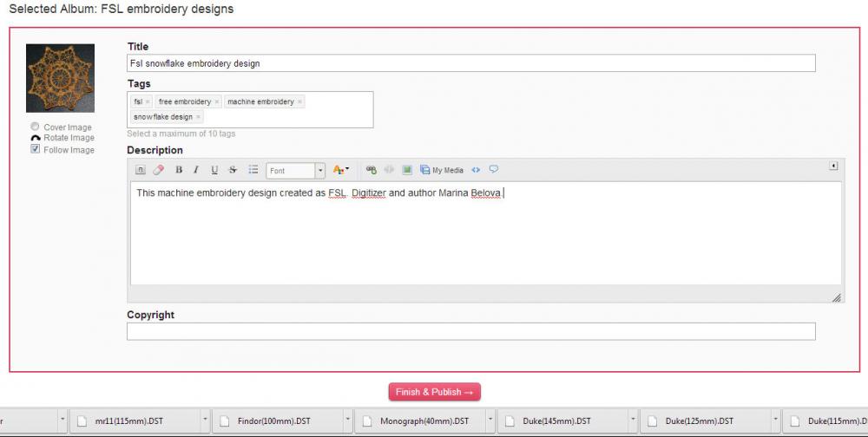Open My Media in editor toolbar
The image size is (868, 437).
click(x=442, y=170)
